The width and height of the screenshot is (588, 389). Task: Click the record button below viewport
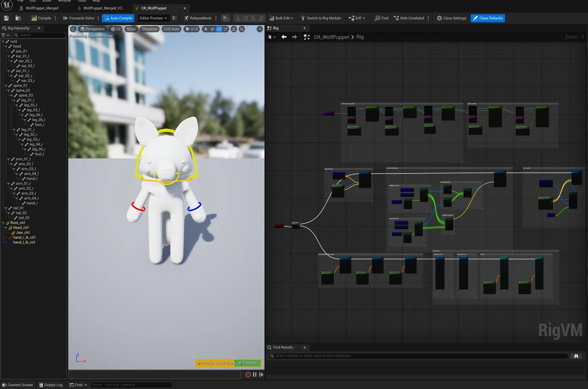pyautogui.click(x=248, y=375)
